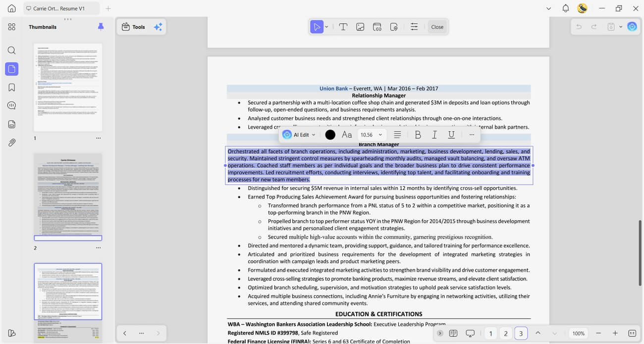This screenshot has height=344, width=644.
Task: Toggle bold formatting
Action: (418, 135)
